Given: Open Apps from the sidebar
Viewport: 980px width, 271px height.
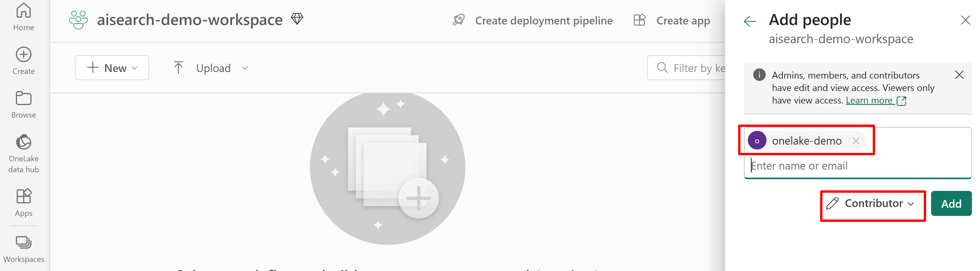Looking at the screenshot, I should pos(24,203).
